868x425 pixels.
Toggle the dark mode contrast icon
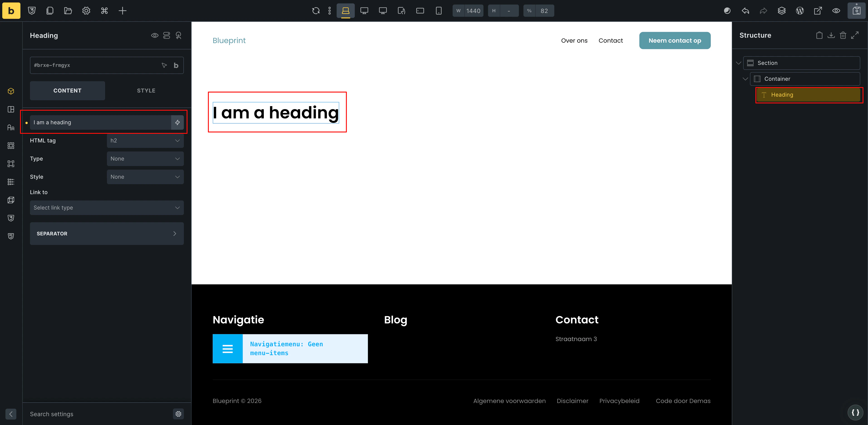coord(727,11)
